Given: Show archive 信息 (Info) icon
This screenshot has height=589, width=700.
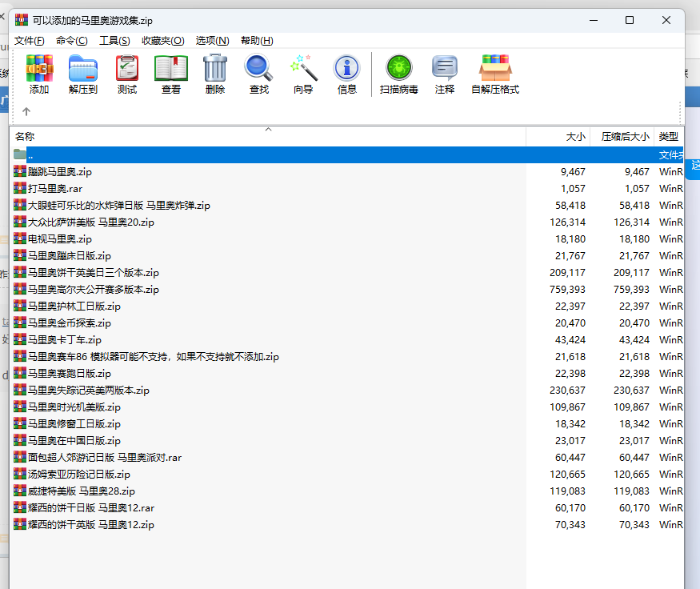Looking at the screenshot, I should pyautogui.click(x=347, y=74).
